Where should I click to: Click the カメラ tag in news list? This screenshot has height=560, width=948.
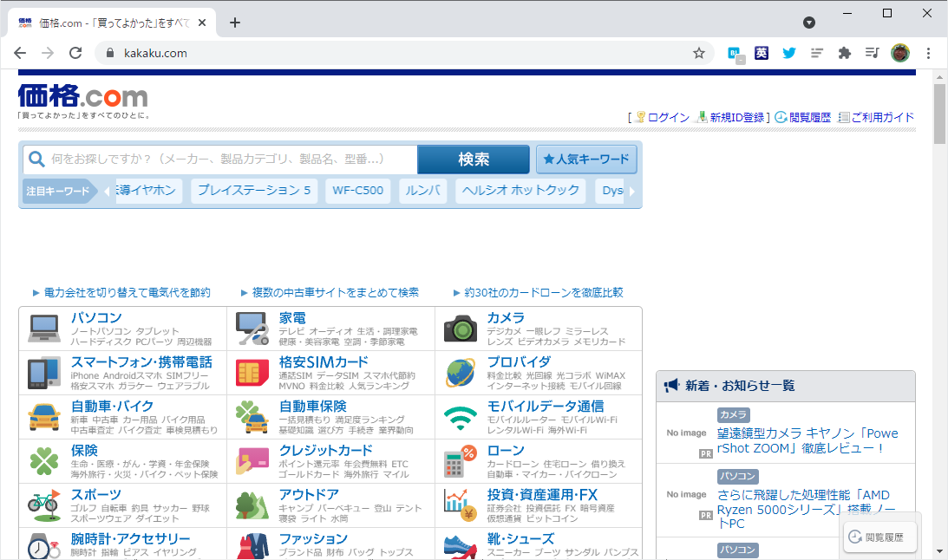[734, 414]
